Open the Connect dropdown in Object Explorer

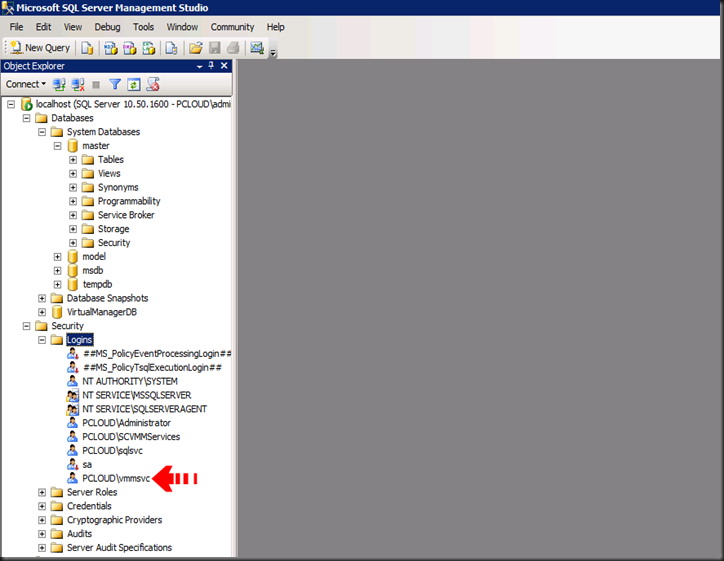pyautogui.click(x=26, y=84)
